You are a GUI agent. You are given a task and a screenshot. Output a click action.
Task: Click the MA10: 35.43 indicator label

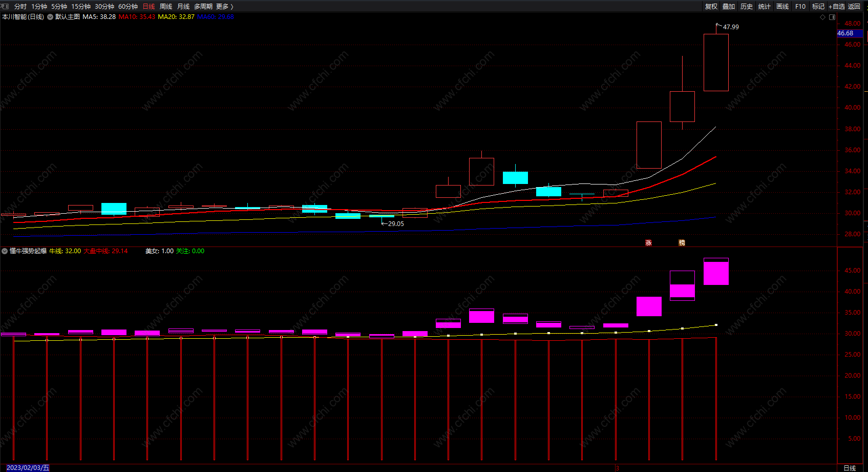point(137,17)
